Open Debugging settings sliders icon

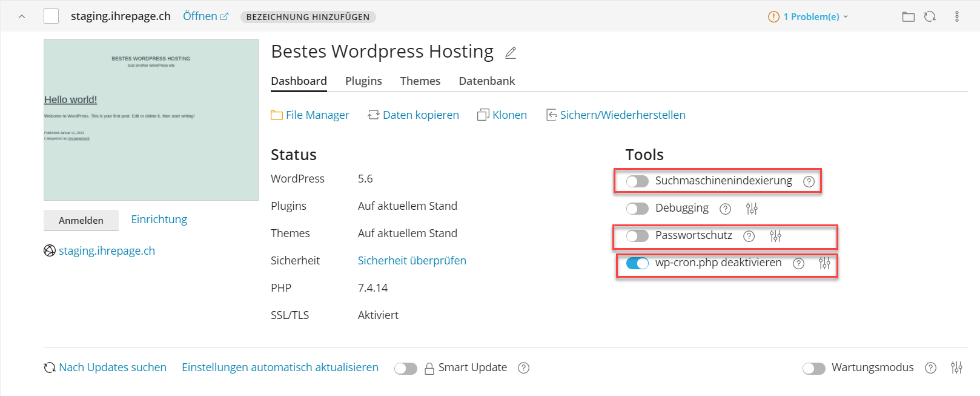tap(752, 209)
